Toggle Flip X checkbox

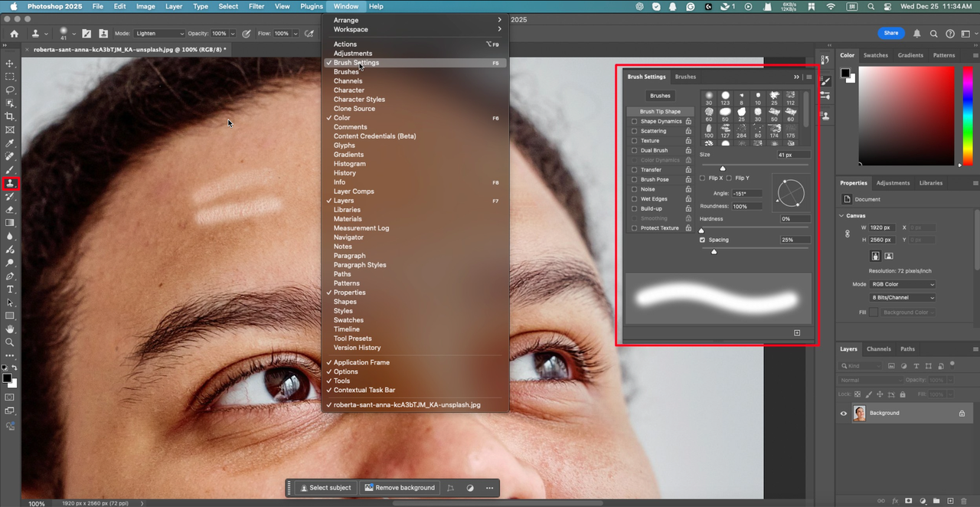click(703, 178)
